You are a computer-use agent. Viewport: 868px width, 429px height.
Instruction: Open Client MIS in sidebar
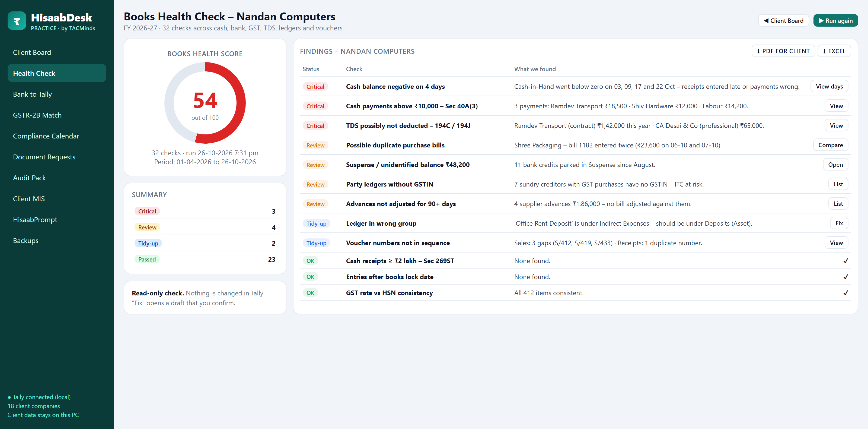tap(57, 199)
